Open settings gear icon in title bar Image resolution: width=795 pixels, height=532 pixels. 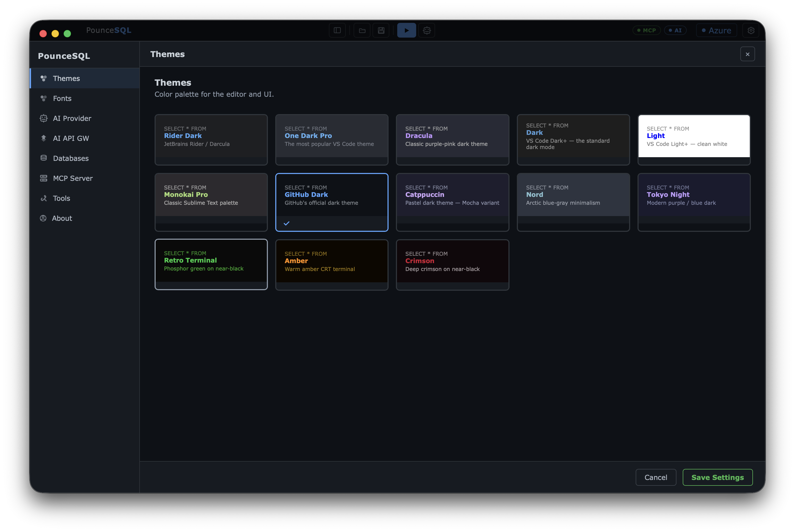click(x=751, y=30)
